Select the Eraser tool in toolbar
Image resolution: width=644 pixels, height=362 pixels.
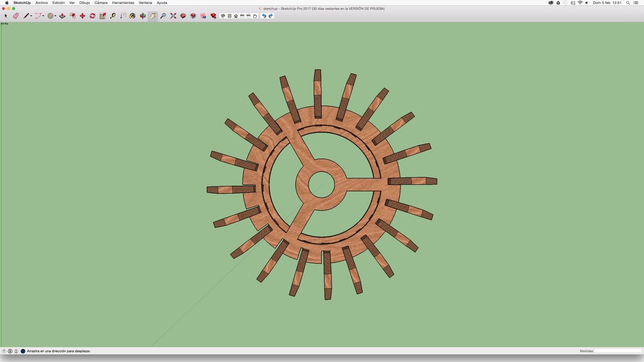click(16, 16)
